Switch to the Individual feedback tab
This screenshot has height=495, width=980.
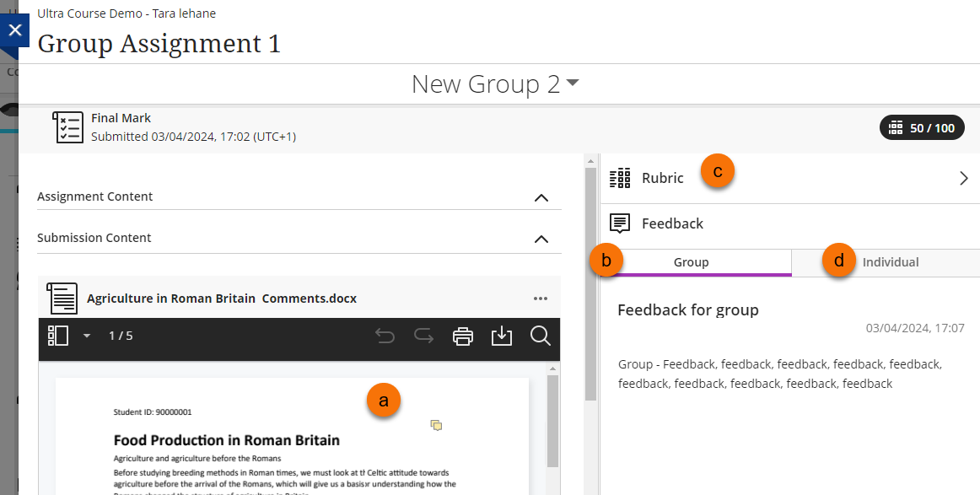click(890, 262)
